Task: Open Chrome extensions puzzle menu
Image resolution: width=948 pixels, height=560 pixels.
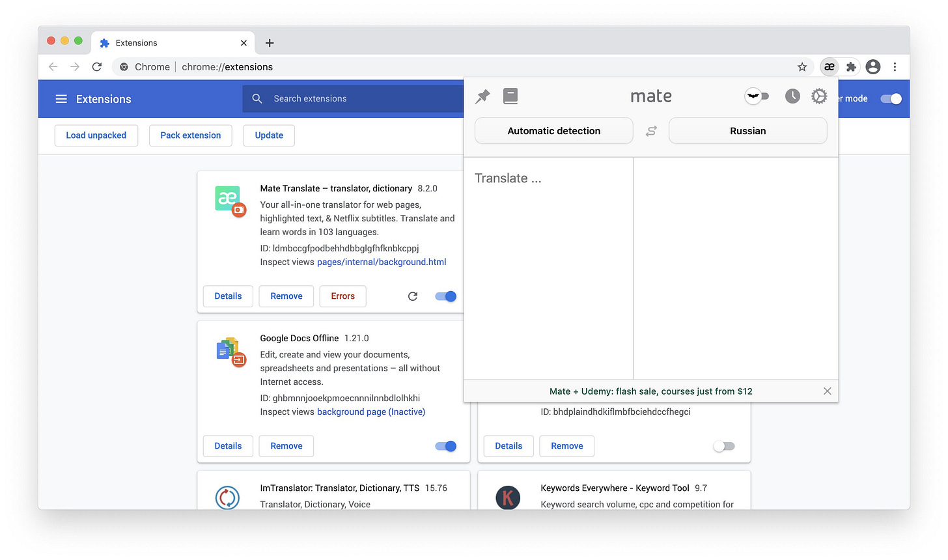Action: click(851, 66)
